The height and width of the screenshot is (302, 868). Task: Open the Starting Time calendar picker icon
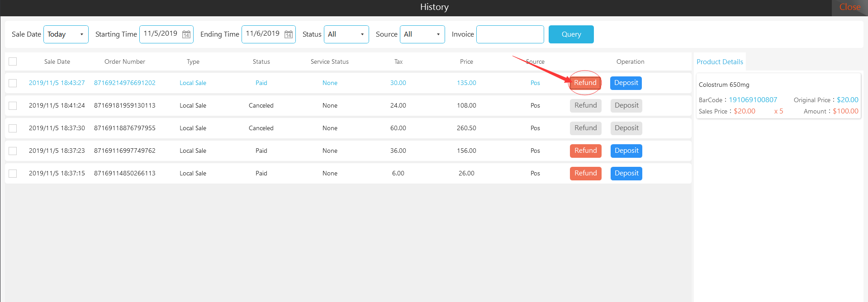pos(186,34)
